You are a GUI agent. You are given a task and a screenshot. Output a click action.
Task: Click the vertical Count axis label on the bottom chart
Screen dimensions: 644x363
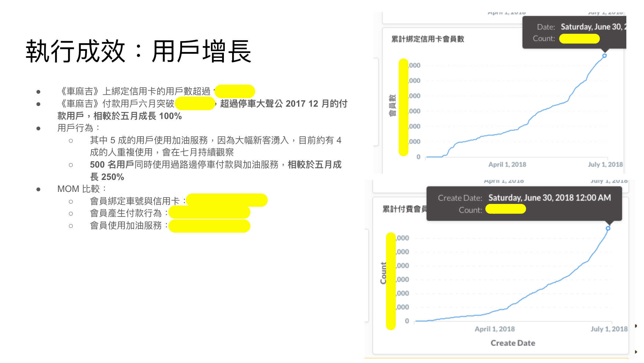pos(383,273)
